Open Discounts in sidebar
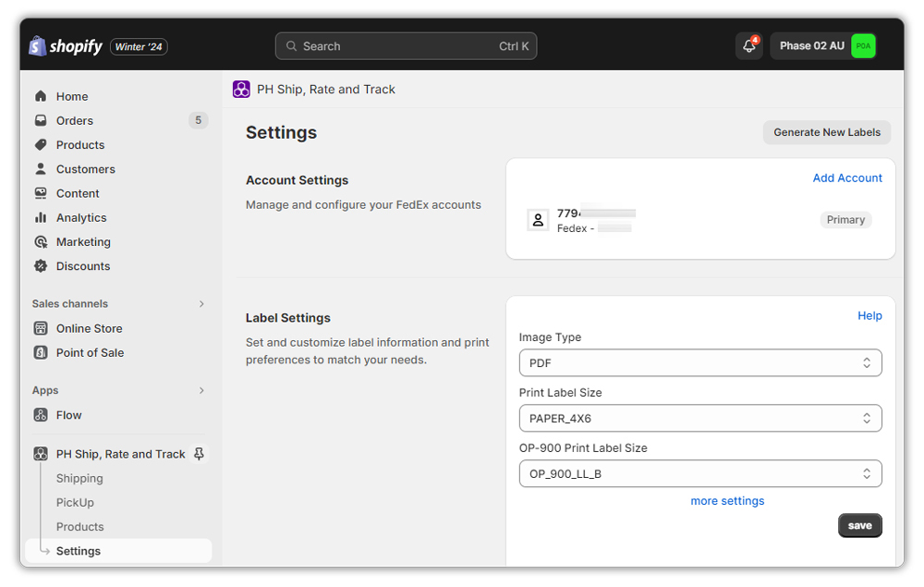924x587 pixels. click(x=83, y=266)
